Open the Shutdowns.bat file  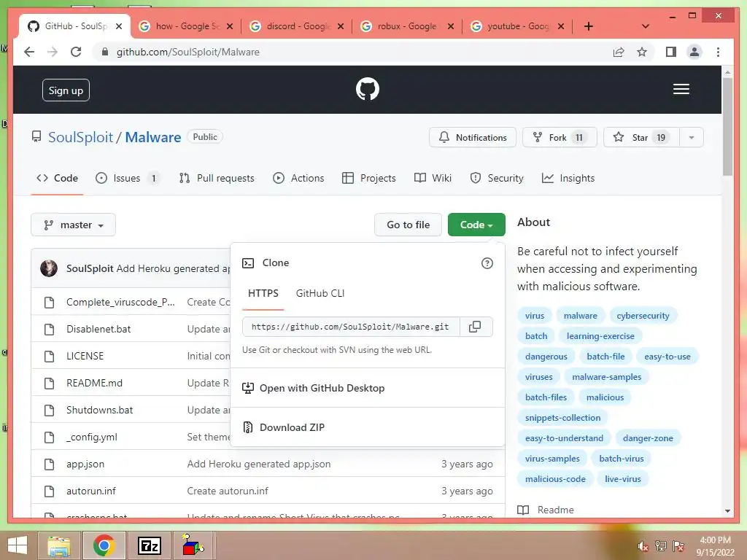coord(99,410)
